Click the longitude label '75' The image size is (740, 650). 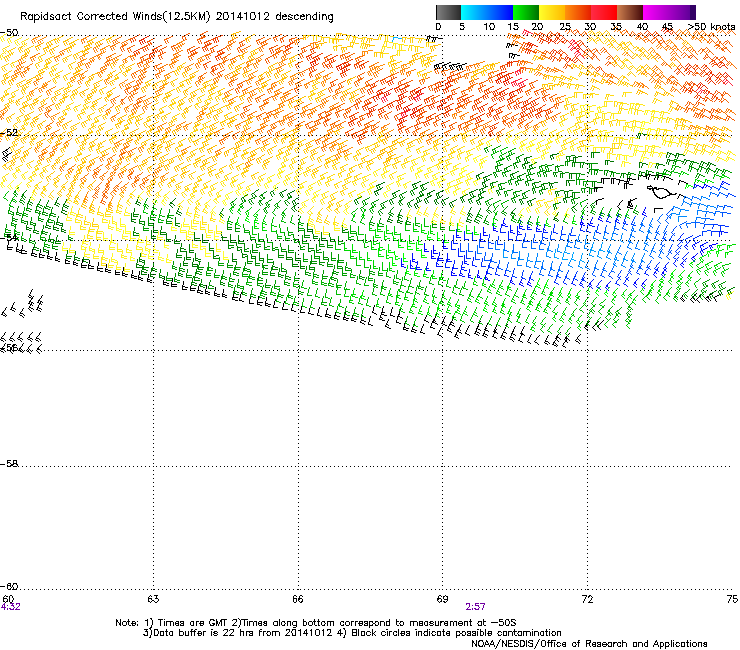[x=732, y=599]
